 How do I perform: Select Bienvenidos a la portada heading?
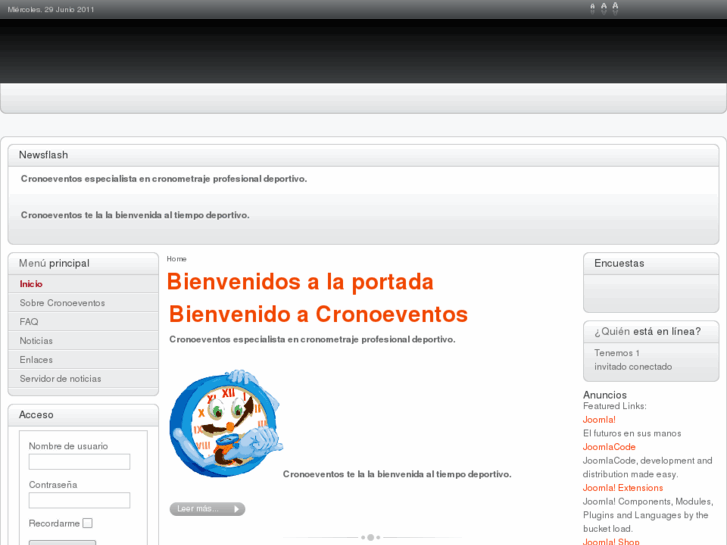(300, 282)
